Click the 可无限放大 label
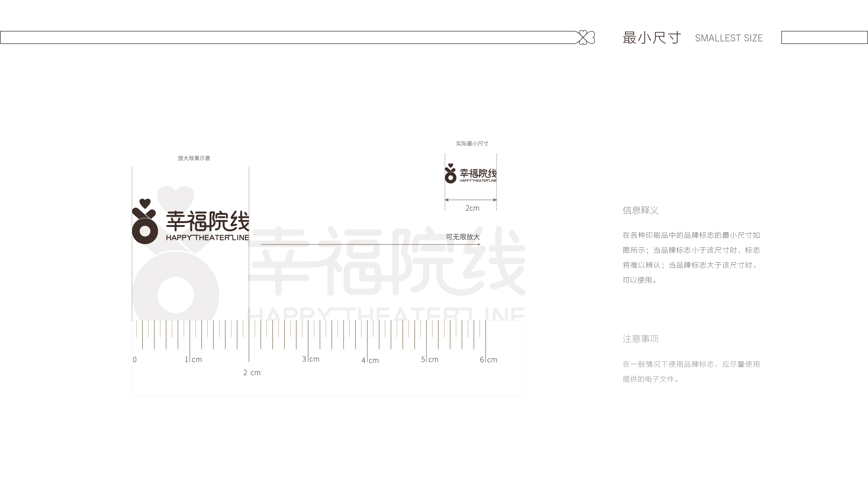 (x=463, y=237)
